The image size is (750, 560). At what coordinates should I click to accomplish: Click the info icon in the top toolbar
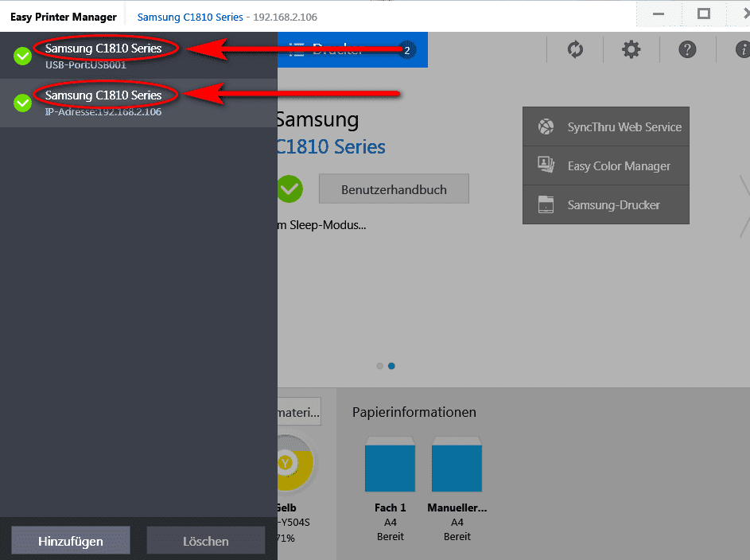click(x=742, y=49)
